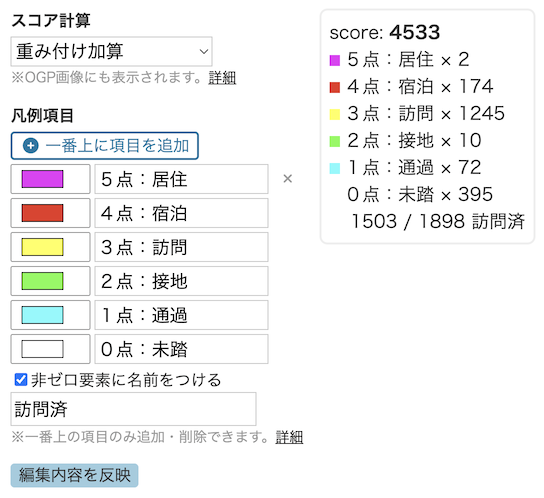Open the 詳細 link beside the OGP image note

pyautogui.click(x=222, y=78)
